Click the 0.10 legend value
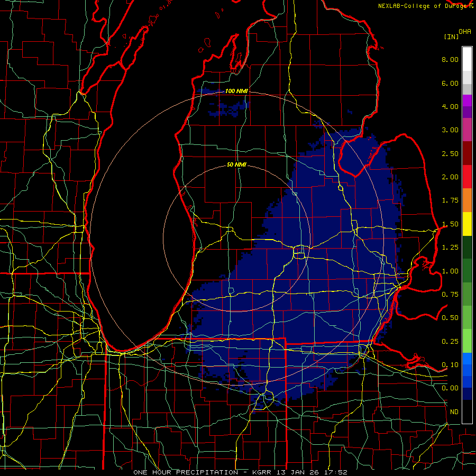Image resolution: width=476 pixels, height=476 pixels. 450,365
